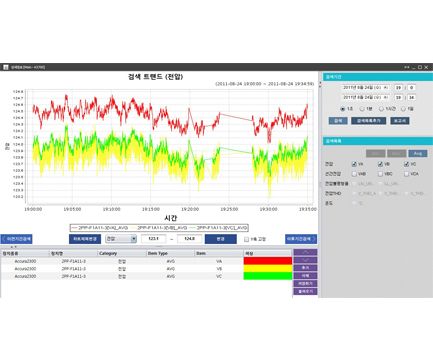
Task: Click the Y-axis minimum field showing 123.1
Action: (153, 239)
